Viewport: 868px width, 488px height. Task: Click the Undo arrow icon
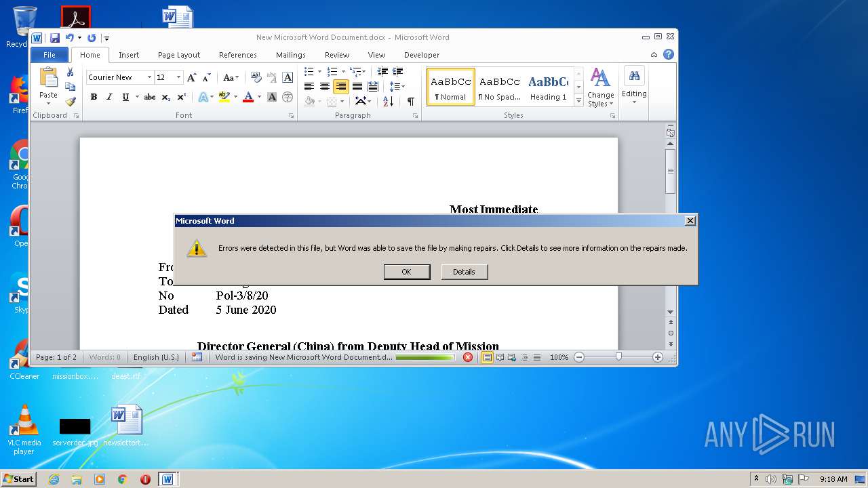point(69,38)
